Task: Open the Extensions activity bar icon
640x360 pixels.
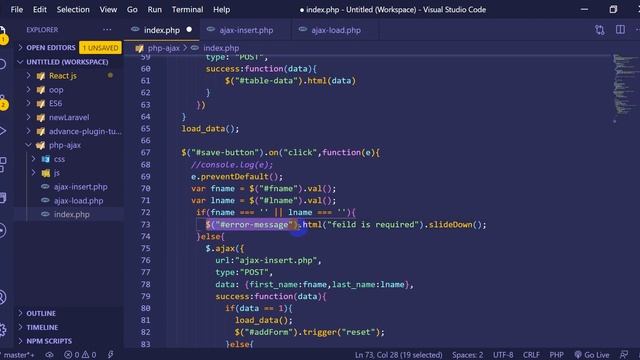Action: pos(2,164)
